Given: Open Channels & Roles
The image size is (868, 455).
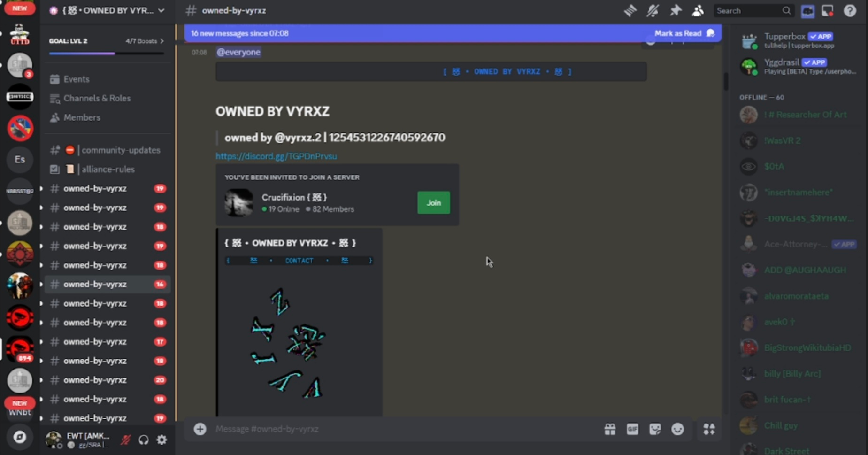Looking at the screenshot, I should coord(97,98).
